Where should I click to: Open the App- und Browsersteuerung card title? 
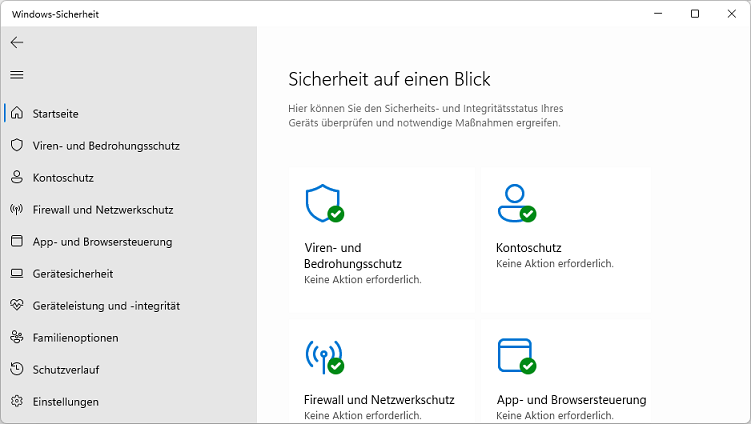click(571, 400)
